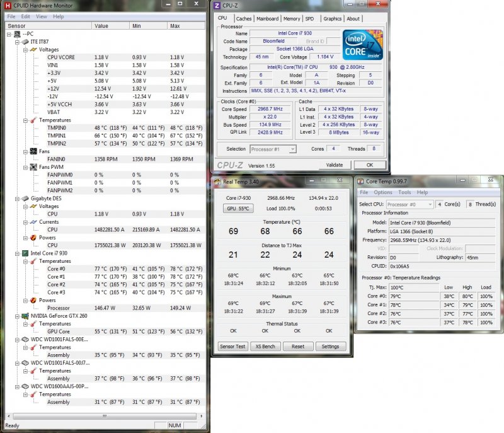Click the WDC WD1600AAJS drive icon

tap(25, 386)
